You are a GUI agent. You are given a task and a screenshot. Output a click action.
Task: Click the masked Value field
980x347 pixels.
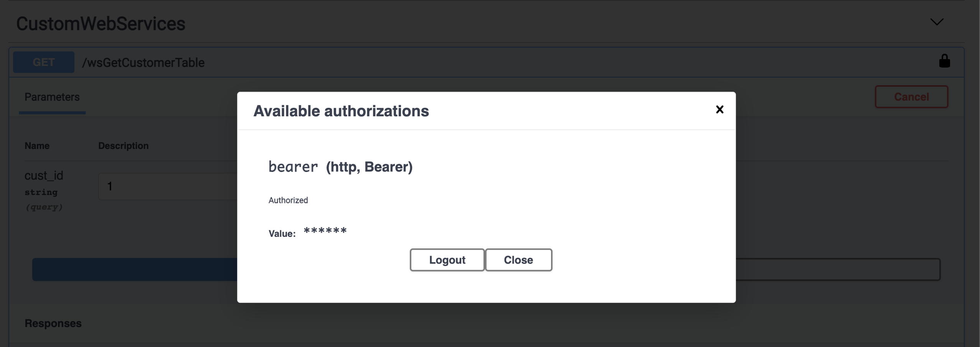(325, 231)
